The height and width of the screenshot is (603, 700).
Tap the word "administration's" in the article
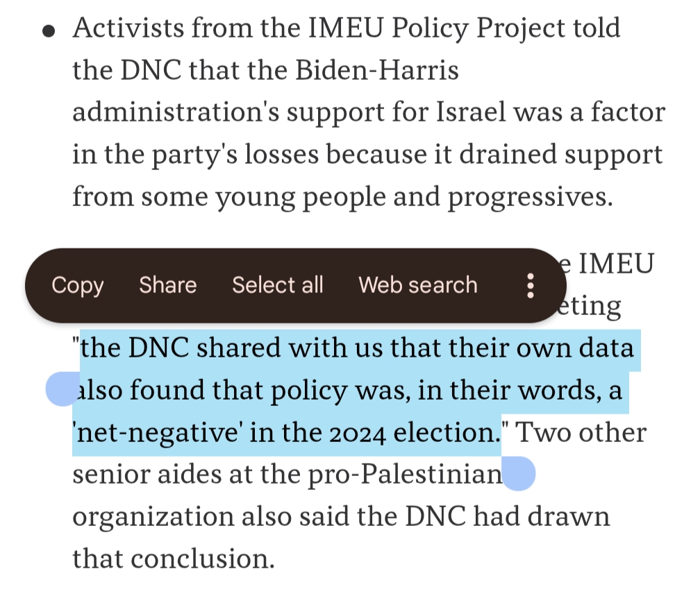(183, 112)
